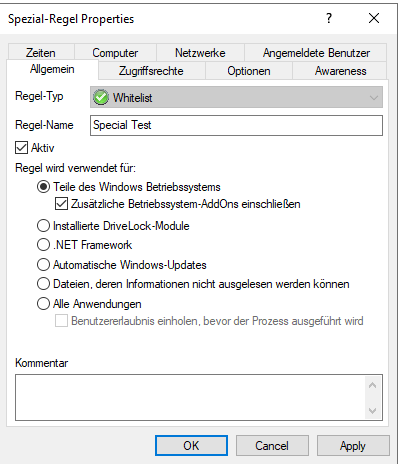Click the comment scrollbar down arrow
Image resolution: width=399 pixels, height=464 pixels.
(x=372, y=410)
